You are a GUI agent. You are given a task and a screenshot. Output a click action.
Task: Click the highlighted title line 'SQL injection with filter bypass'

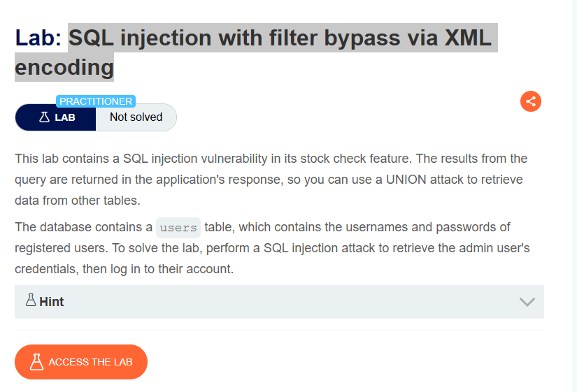tap(234, 38)
